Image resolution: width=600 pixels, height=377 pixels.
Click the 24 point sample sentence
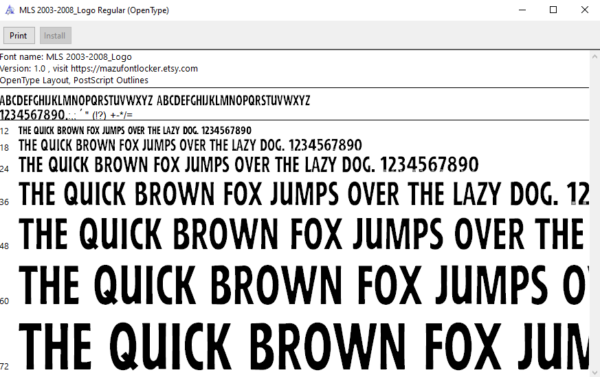pos(249,165)
